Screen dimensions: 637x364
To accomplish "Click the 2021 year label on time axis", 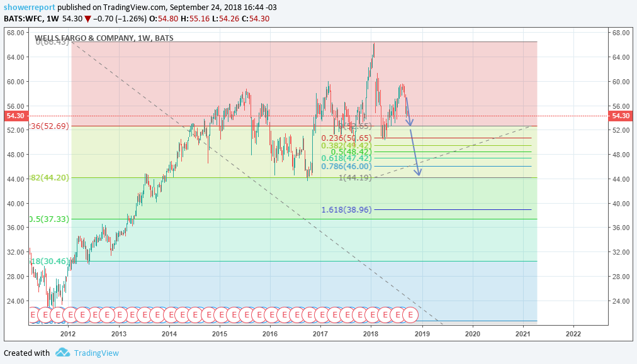I will point(523,334).
